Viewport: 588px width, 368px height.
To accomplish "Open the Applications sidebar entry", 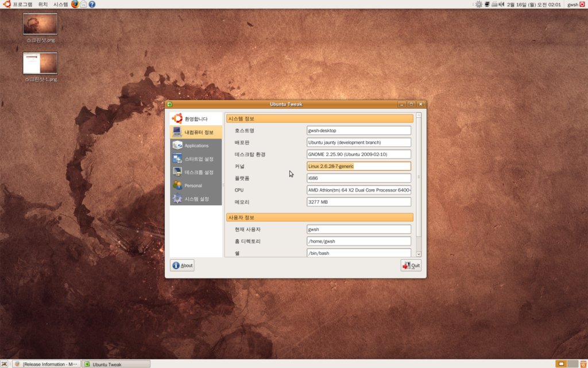I will pyautogui.click(x=196, y=145).
